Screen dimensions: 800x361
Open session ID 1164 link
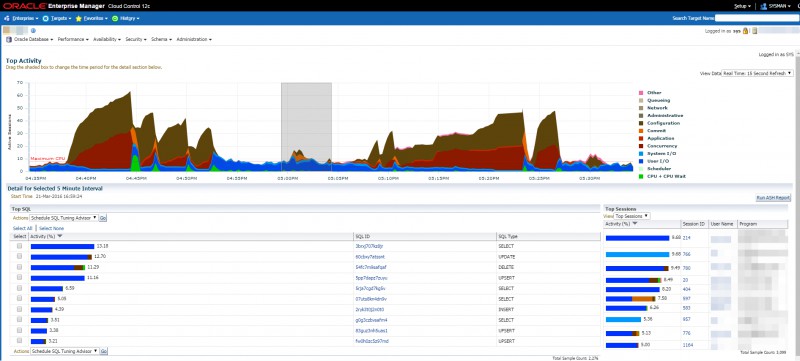pyautogui.click(x=687, y=345)
